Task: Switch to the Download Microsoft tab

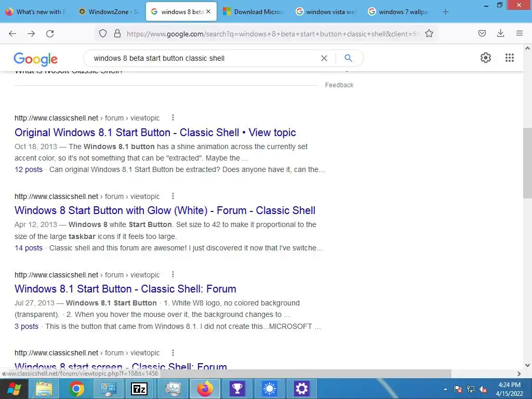Action: pyautogui.click(x=254, y=11)
